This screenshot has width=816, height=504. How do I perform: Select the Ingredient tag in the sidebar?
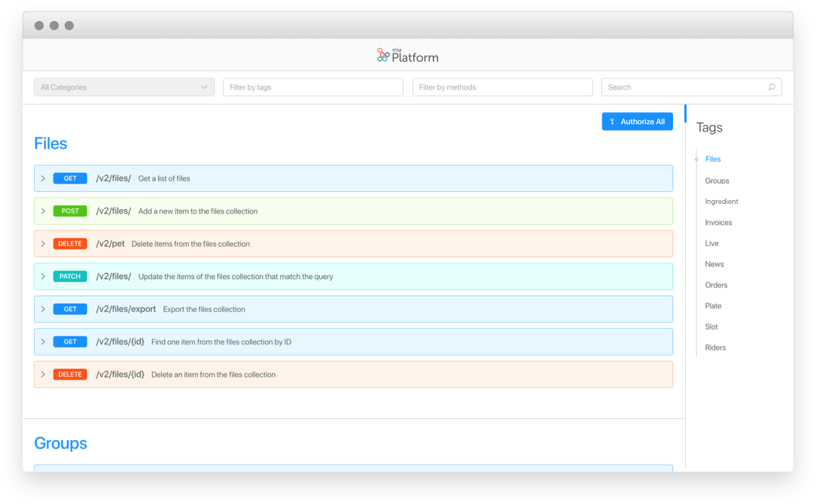(x=721, y=201)
